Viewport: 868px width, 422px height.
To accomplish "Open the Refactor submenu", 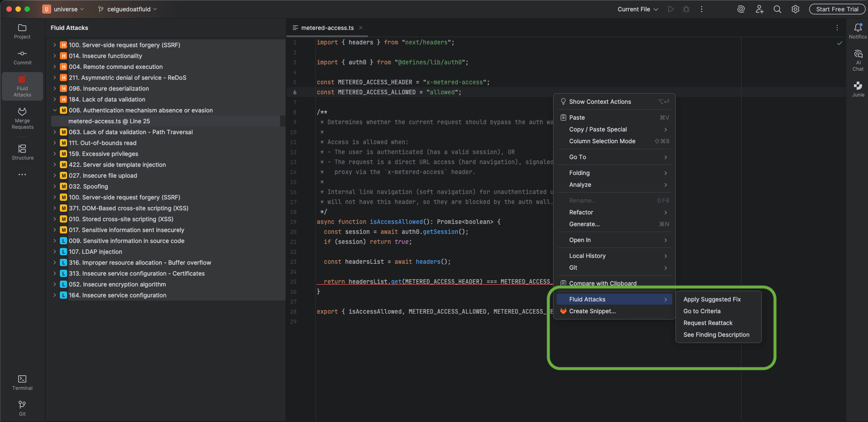I will pos(614,212).
